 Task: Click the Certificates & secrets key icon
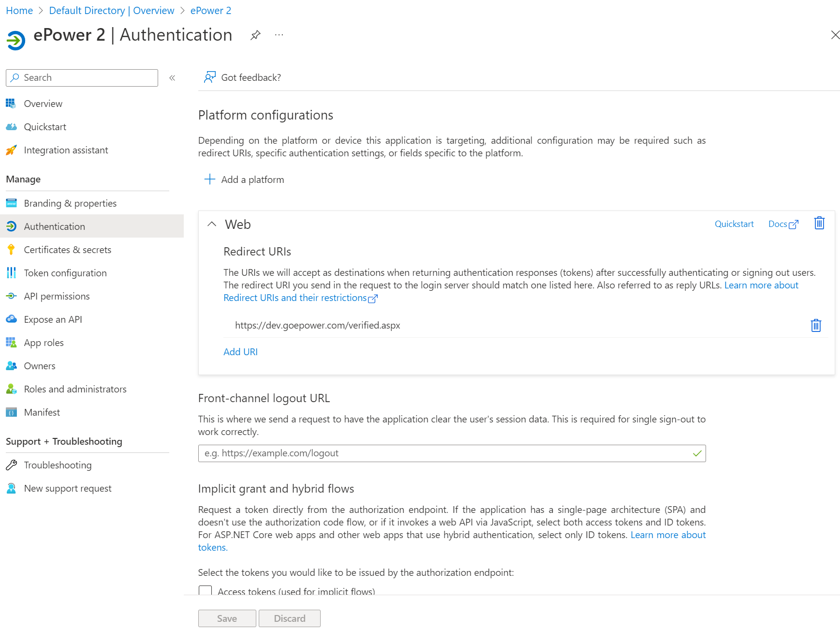[11, 250]
